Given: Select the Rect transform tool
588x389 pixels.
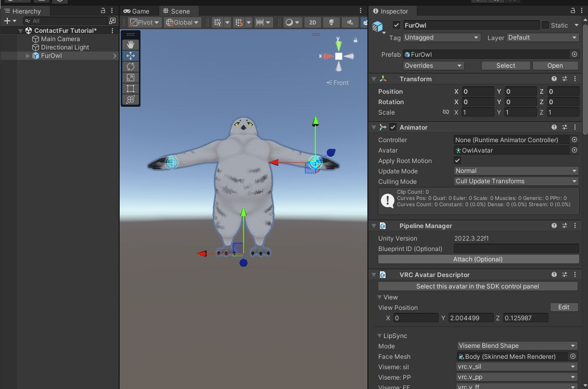Looking at the screenshot, I should click(x=131, y=89).
